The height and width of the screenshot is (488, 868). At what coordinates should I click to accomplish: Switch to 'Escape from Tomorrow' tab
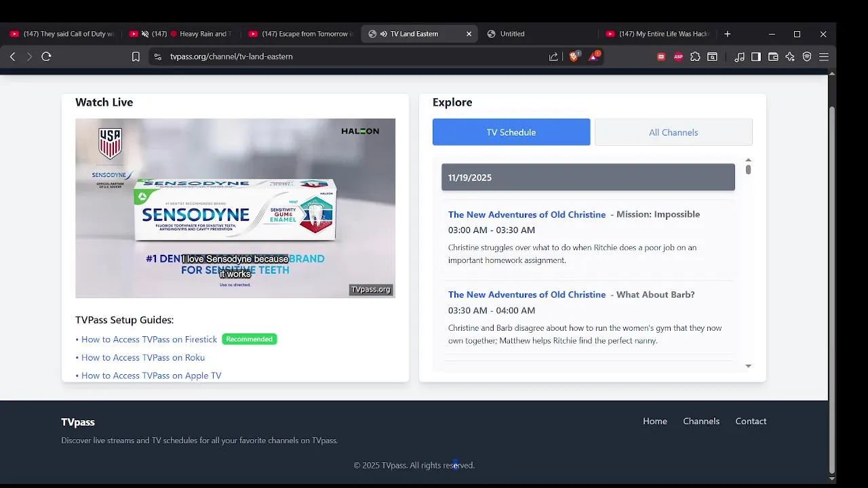[x=300, y=34]
